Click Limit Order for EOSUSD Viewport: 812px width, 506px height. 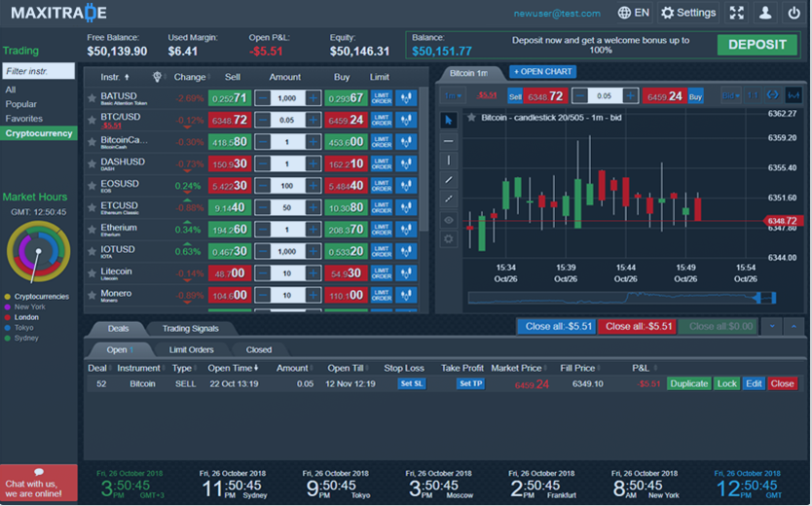(x=382, y=186)
